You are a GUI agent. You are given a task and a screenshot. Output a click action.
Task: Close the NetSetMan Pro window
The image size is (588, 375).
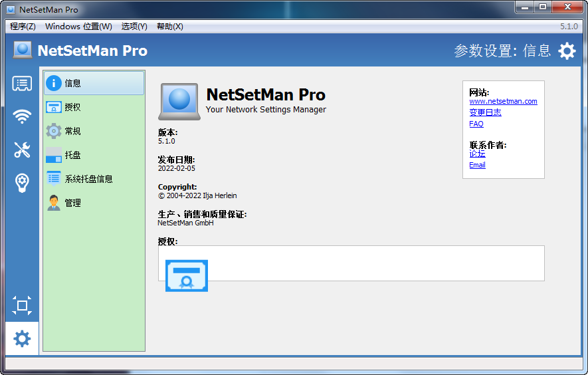point(567,7)
